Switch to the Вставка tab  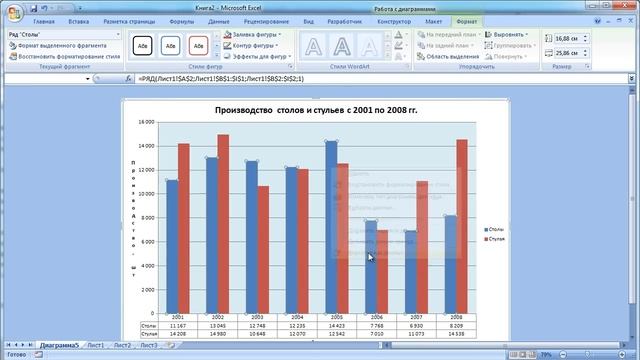tap(78, 22)
